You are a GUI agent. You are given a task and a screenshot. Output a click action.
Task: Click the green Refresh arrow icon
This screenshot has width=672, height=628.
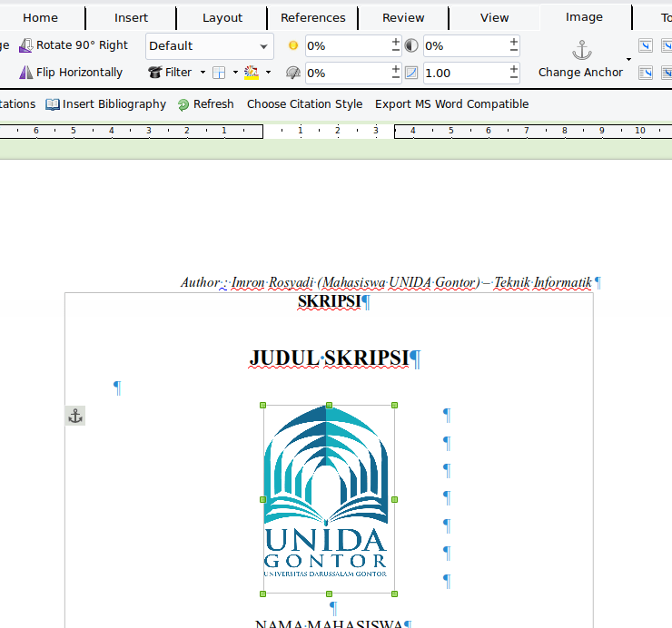click(183, 105)
